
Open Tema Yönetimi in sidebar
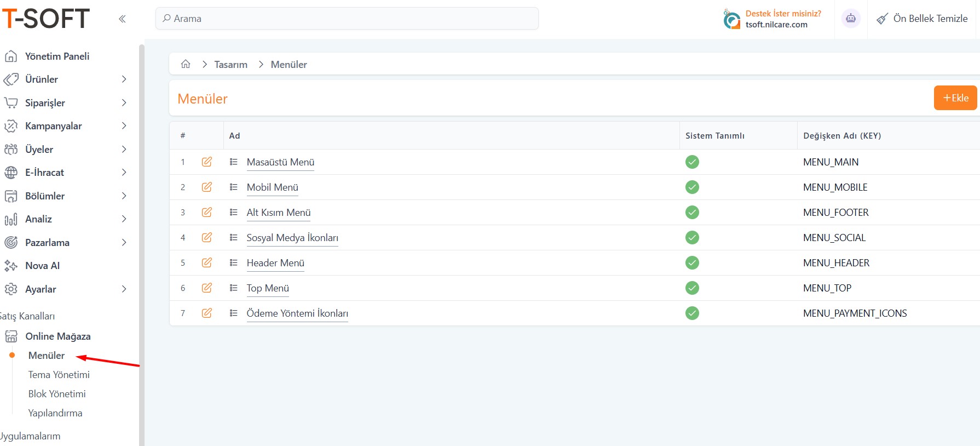click(x=59, y=375)
